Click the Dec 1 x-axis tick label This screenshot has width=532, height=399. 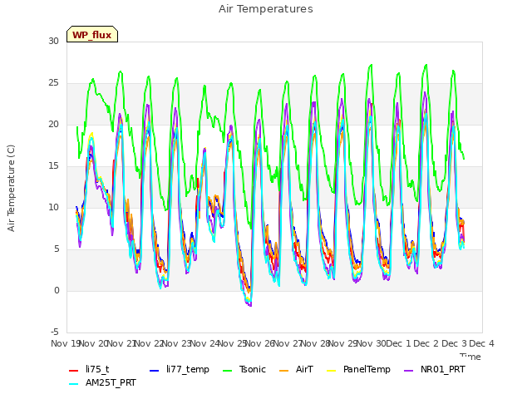tap(398, 343)
